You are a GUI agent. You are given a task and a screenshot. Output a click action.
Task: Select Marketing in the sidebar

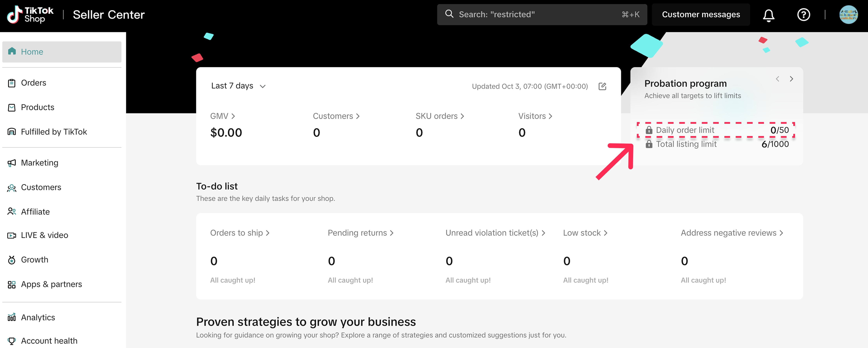click(x=39, y=163)
